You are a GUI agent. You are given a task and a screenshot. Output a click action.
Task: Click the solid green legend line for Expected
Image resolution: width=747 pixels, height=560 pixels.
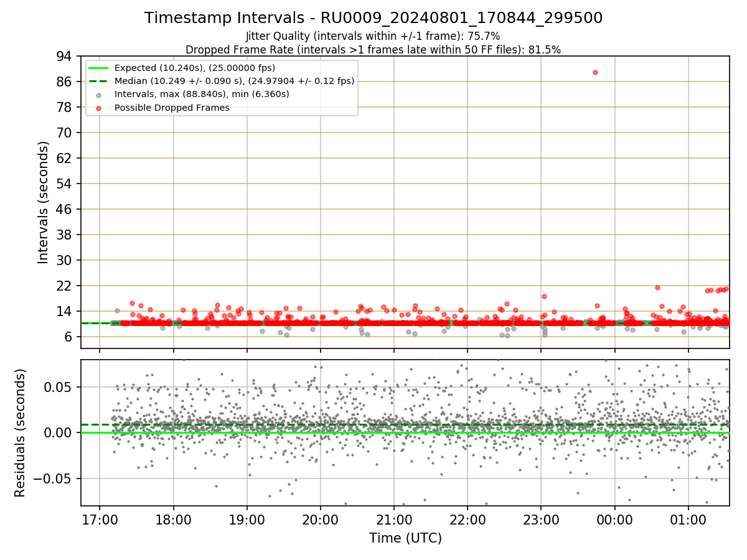99,68
